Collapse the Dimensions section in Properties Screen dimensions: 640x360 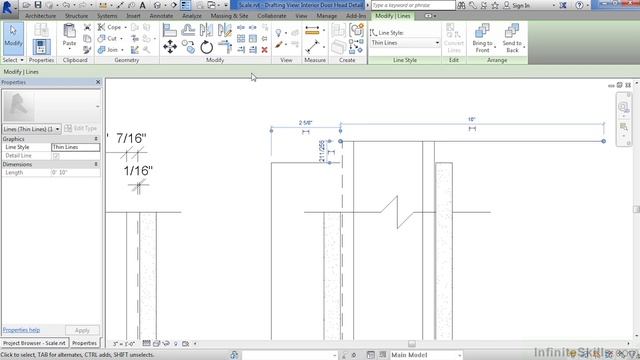point(96,164)
